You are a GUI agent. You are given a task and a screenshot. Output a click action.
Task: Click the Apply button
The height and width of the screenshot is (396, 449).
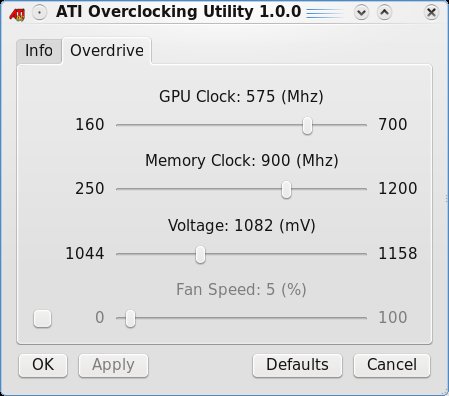click(113, 365)
